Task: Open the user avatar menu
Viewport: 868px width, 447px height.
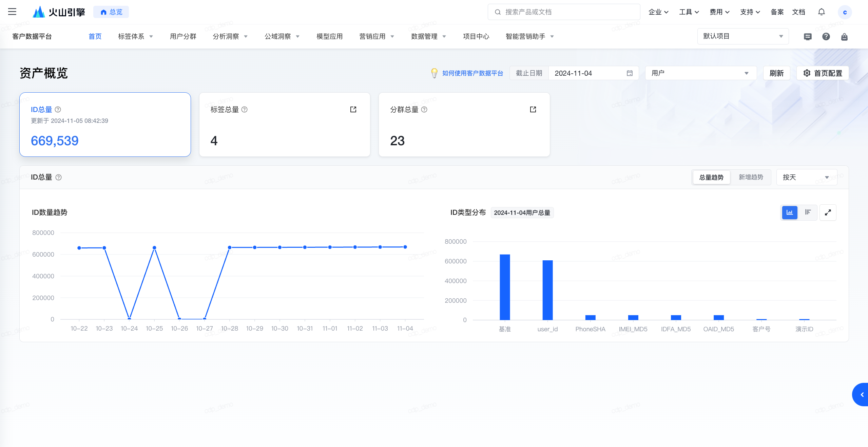Action: click(x=845, y=12)
